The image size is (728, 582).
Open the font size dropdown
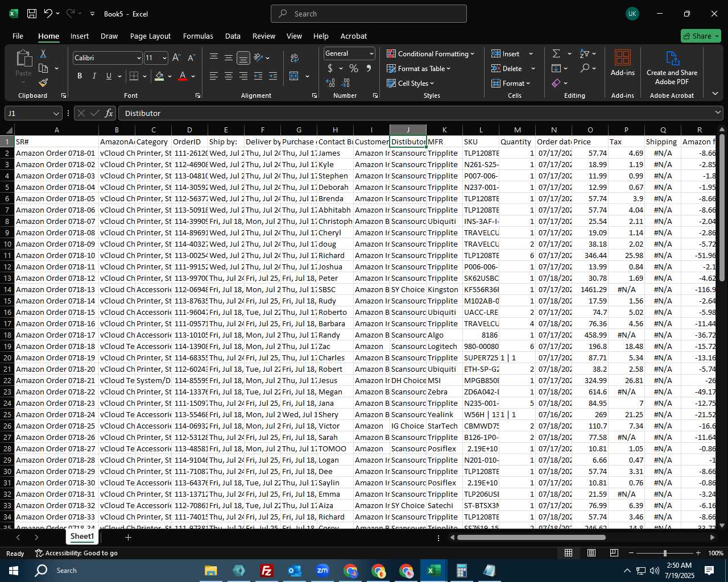(164, 58)
